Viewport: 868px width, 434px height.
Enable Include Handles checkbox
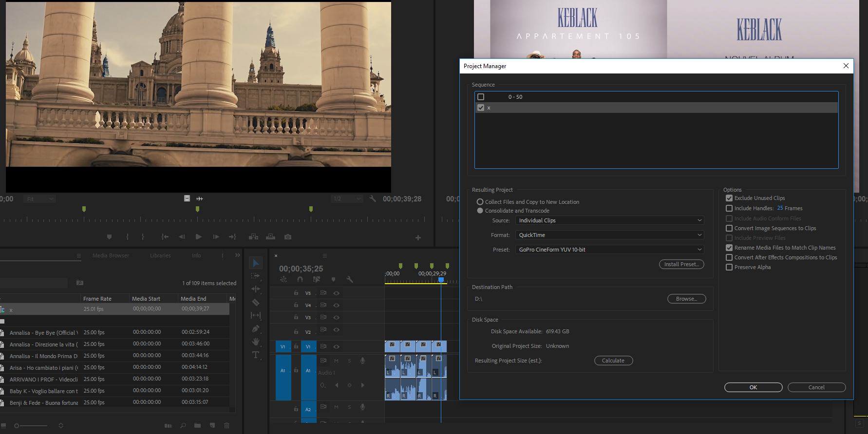(x=729, y=208)
